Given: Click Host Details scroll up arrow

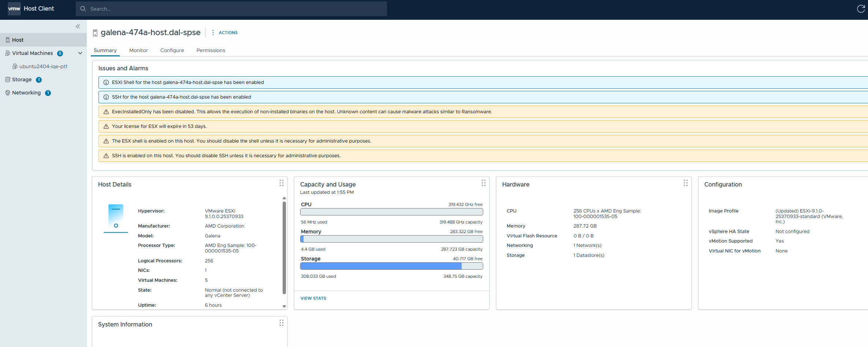Looking at the screenshot, I should point(284,198).
